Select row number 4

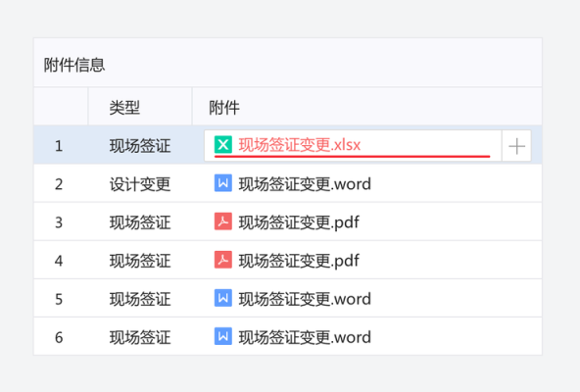click(x=59, y=261)
